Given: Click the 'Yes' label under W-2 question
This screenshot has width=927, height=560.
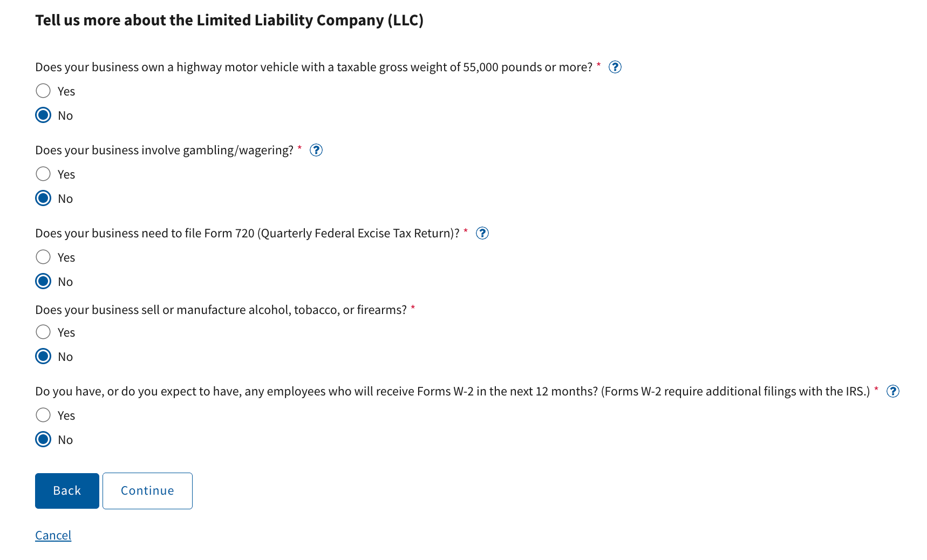Looking at the screenshot, I should tap(66, 415).
